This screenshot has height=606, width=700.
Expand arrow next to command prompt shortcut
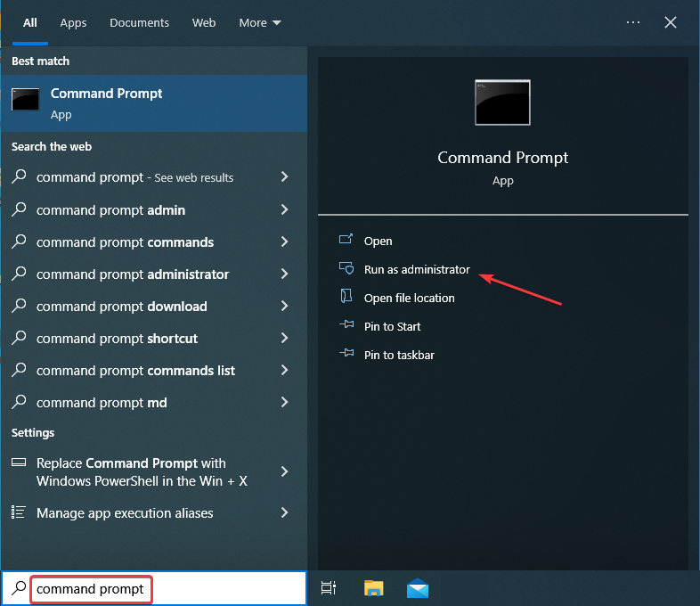click(x=285, y=339)
